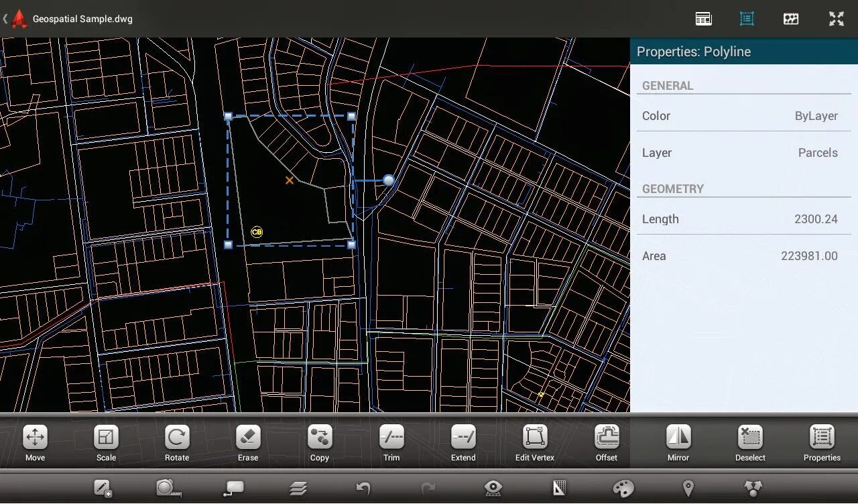Open the color palette icon

623,489
